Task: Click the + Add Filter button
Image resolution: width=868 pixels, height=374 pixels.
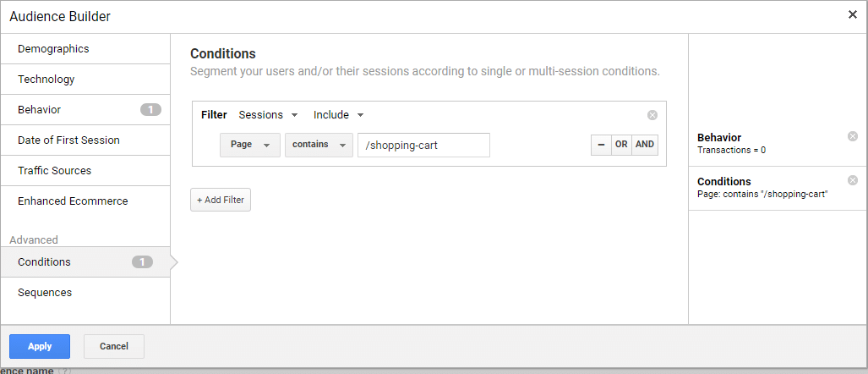Action: coord(221,200)
